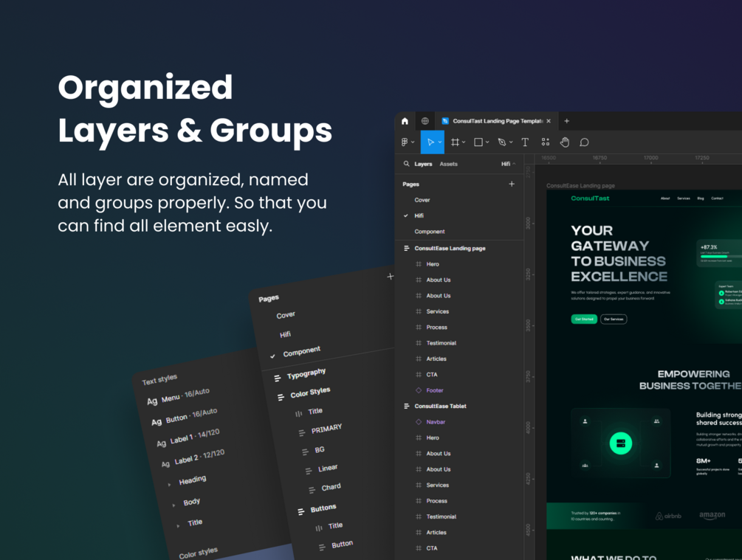This screenshot has height=560, width=742.
Task: Select the Typography layer in tilted panel
Action: click(306, 373)
